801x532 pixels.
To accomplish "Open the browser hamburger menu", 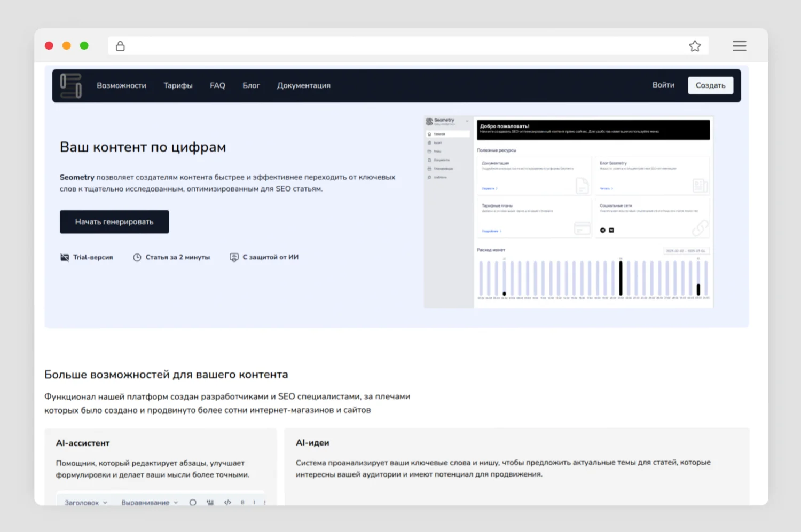I will (739, 46).
